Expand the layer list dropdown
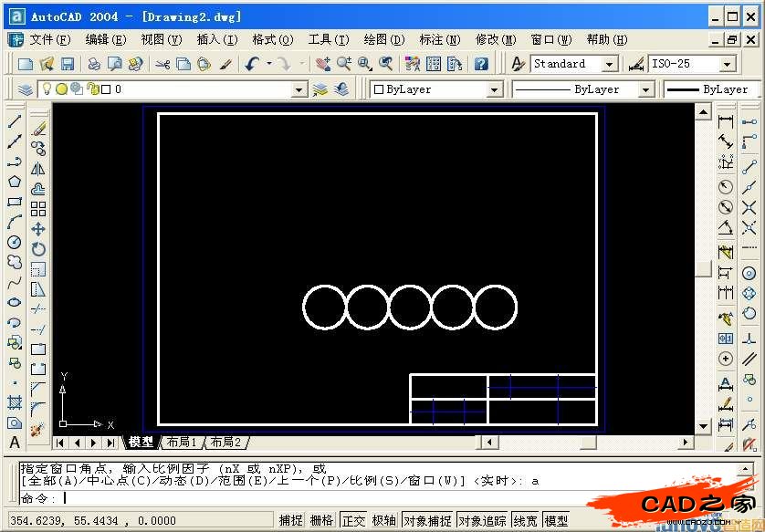The height and width of the screenshot is (532, 765). click(x=299, y=89)
